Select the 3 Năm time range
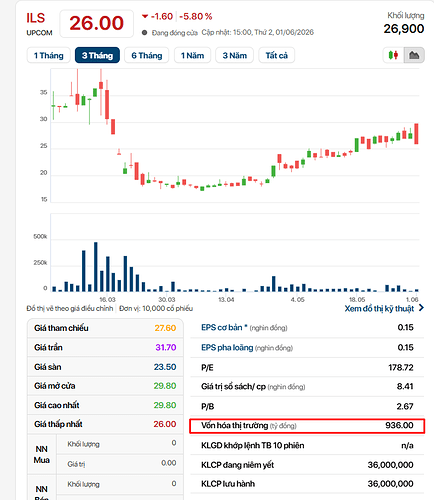This screenshot has width=434, height=500. pyautogui.click(x=235, y=55)
